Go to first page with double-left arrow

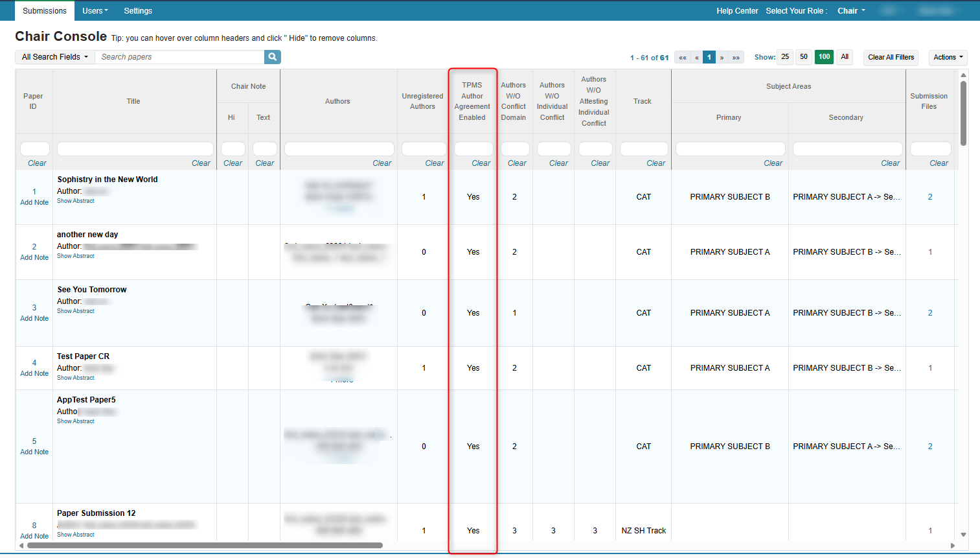[x=683, y=58]
